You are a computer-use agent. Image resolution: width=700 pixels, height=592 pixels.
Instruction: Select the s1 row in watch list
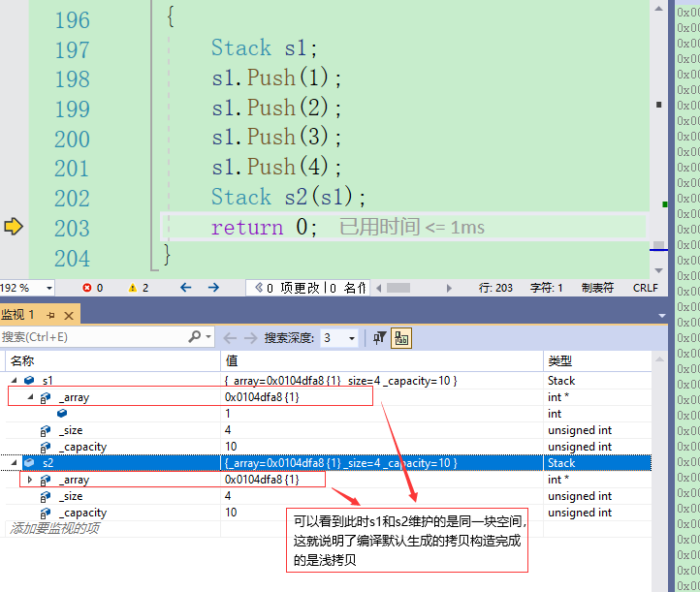click(328, 381)
